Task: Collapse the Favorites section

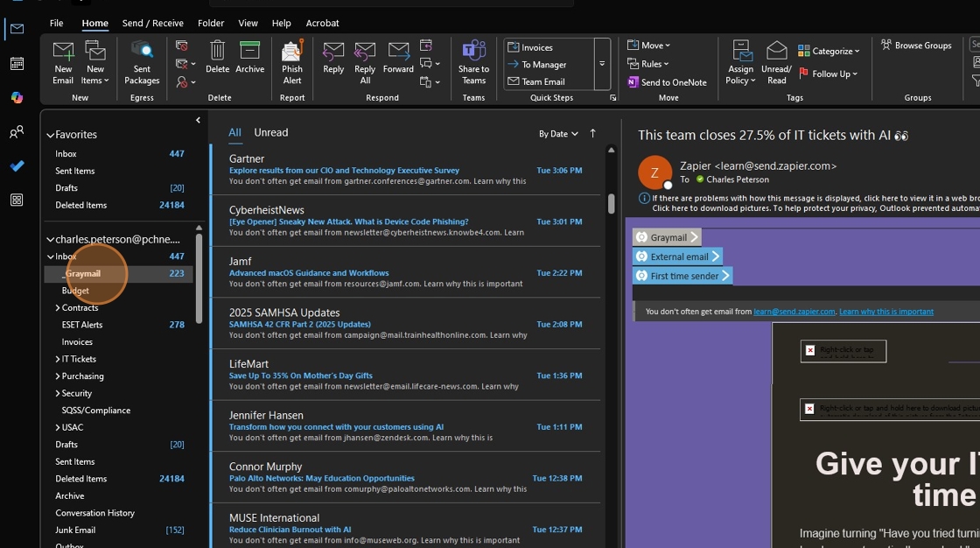Action: tap(50, 135)
